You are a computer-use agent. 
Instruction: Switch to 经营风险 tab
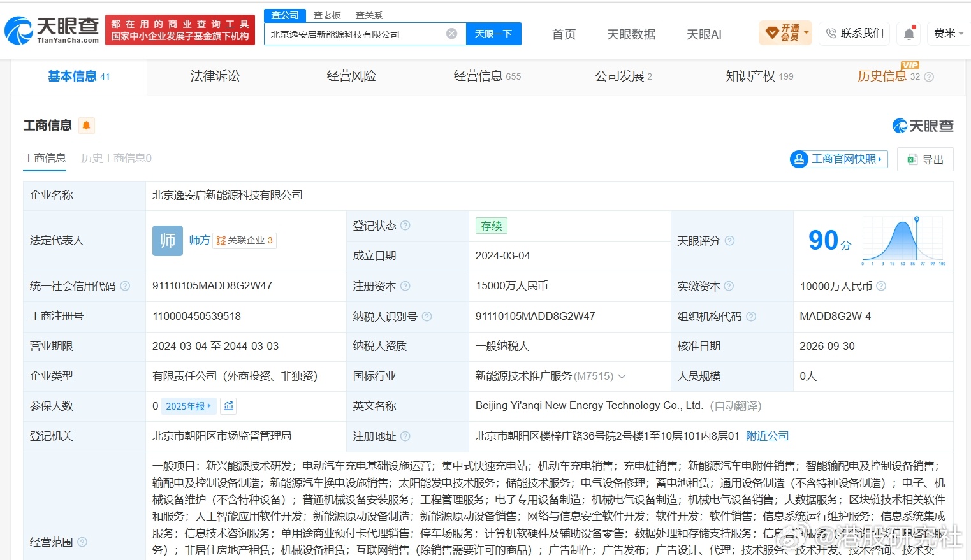(x=351, y=76)
